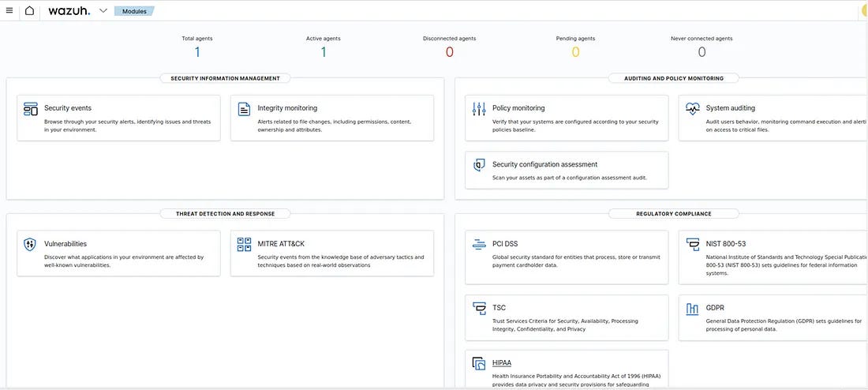Click the TSC icon
868x390 pixels.
coord(480,309)
